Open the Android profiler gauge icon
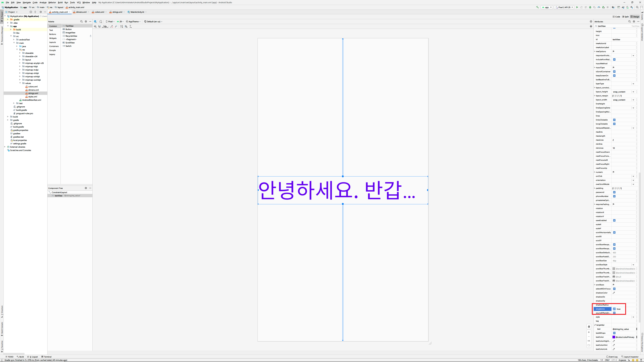Viewport: 644px width, 362px height. point(599,7)
